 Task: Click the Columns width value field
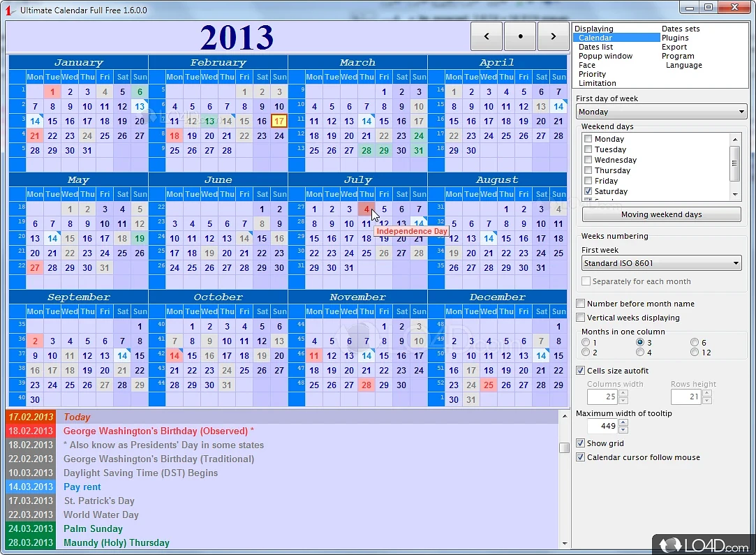pyautogui.click(x=602, y=397)
